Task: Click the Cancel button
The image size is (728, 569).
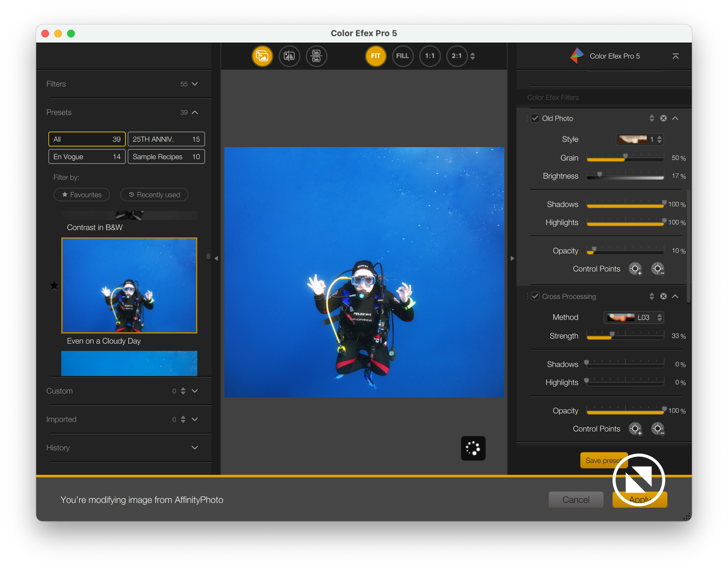Action: (x=576, y=500)
